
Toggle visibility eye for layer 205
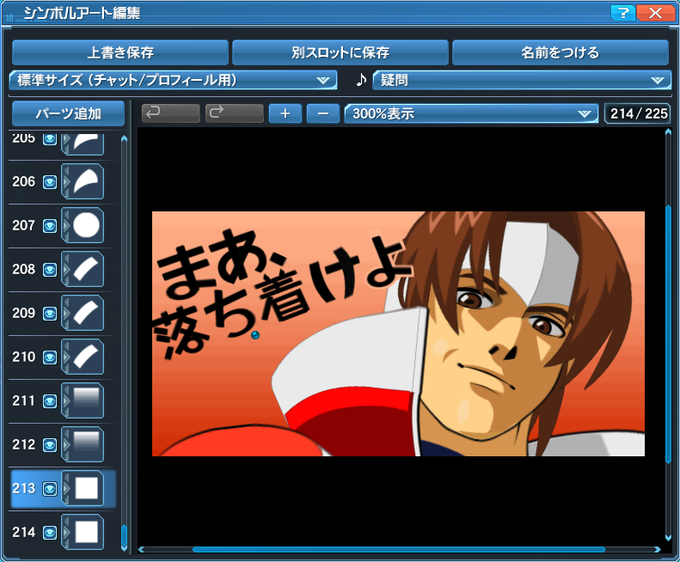pyautogui.click(x=50, y=139)
